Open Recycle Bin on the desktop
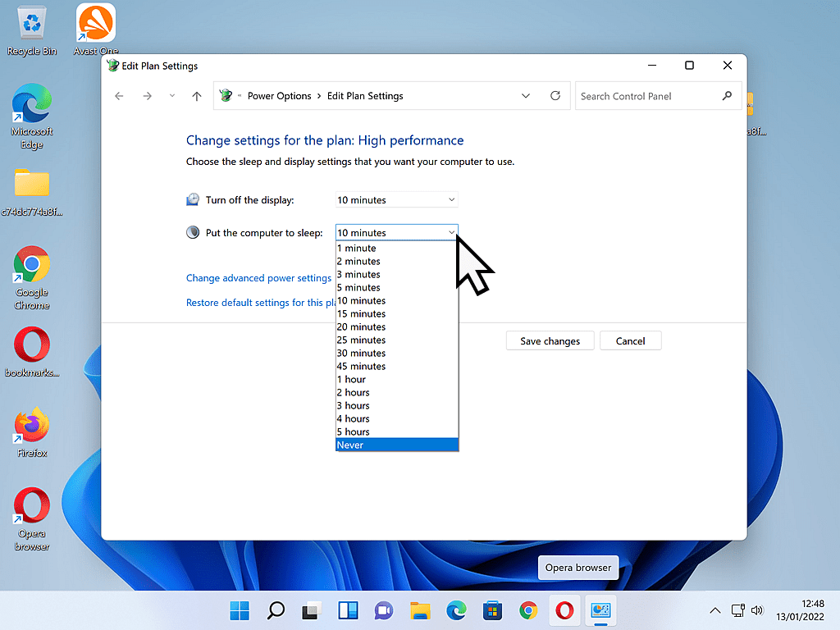 click(32, 30)
